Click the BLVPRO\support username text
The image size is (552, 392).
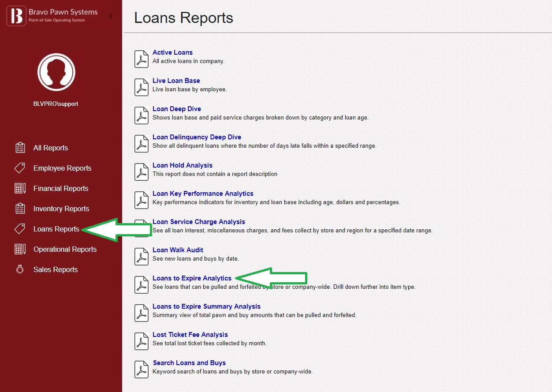click(56, 104)
